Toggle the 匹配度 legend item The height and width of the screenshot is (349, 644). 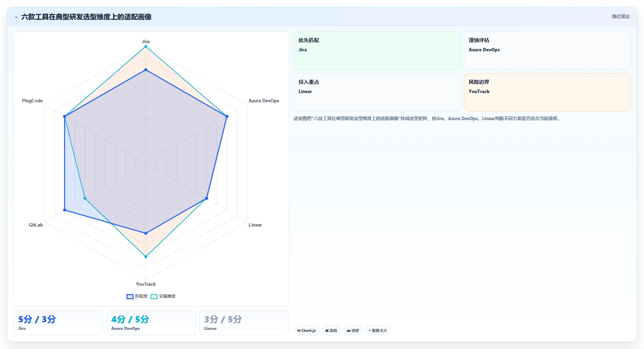pyautogui.click(x=137, y=296)
